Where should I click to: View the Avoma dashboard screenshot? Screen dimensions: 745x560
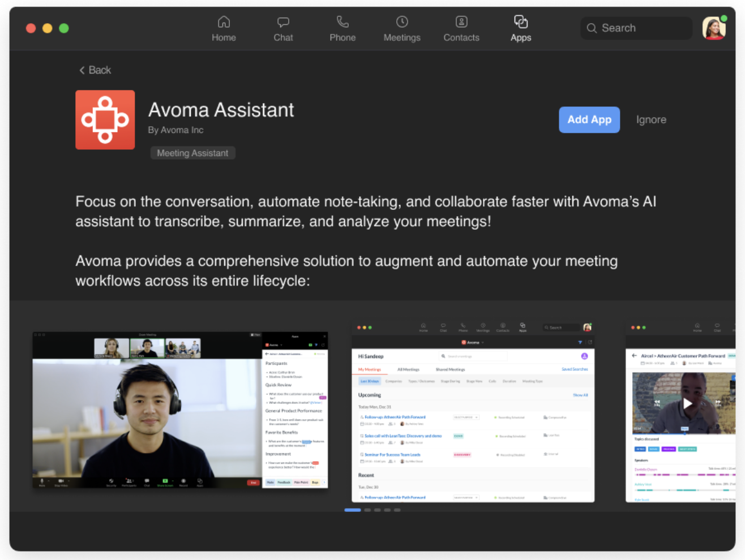coord(473,411)
